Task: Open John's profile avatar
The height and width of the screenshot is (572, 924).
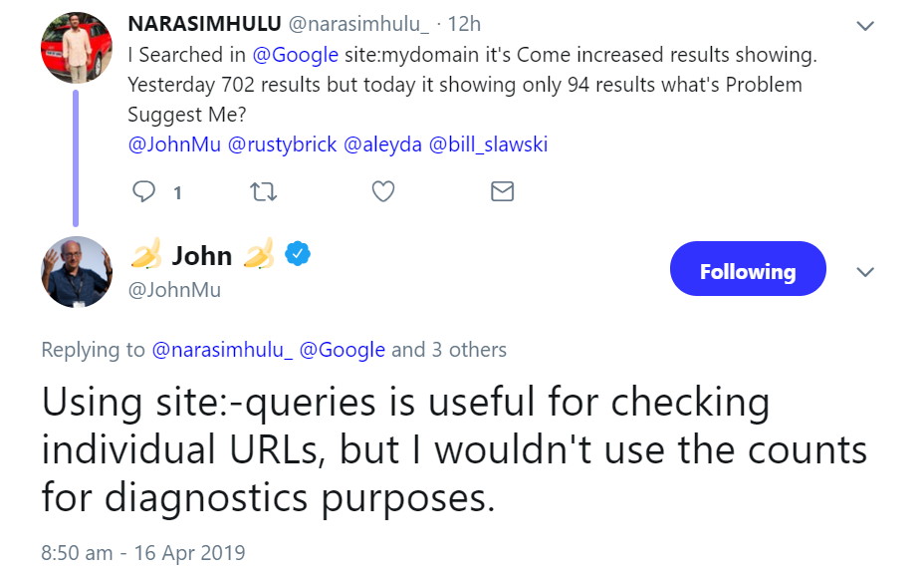Action: pos(76,271)
